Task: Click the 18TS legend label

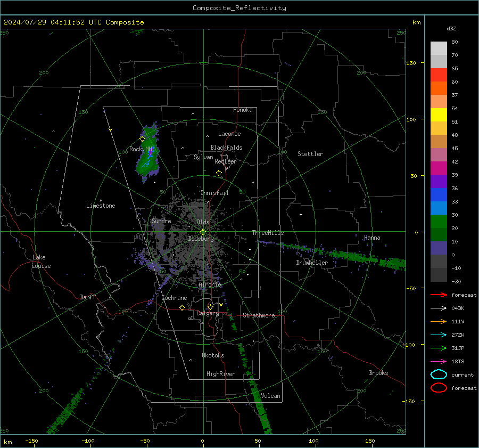Action: point(458,362)
